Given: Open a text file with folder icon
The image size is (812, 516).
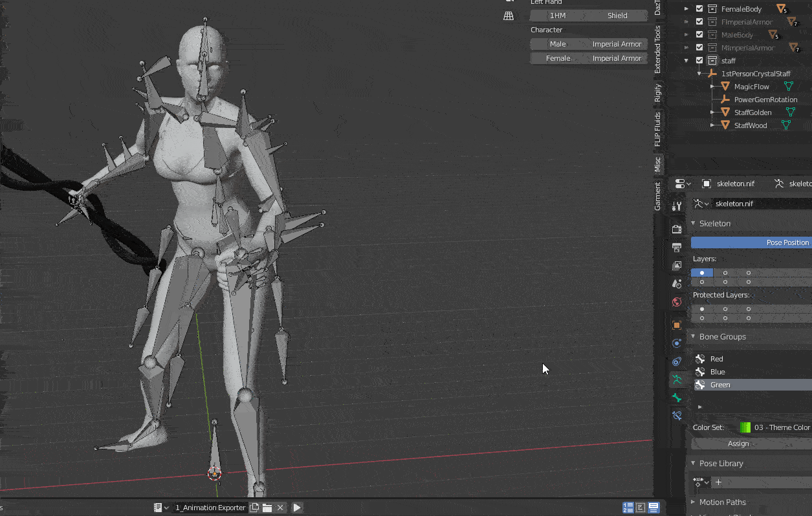Looking at the screenshot, I should (267, 508).
